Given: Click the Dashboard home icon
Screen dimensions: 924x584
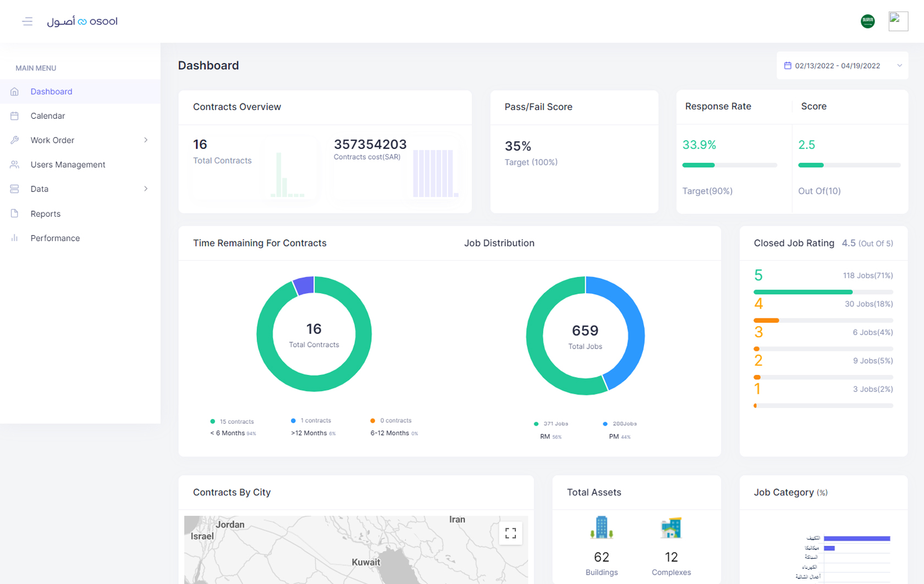Looking at the screenshot, I should (15, 91).
